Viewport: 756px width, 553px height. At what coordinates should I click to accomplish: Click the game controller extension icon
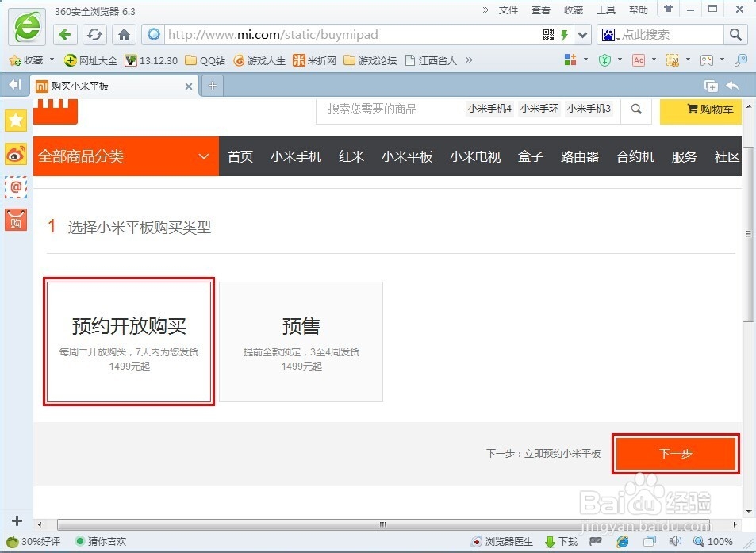(707, 60)
